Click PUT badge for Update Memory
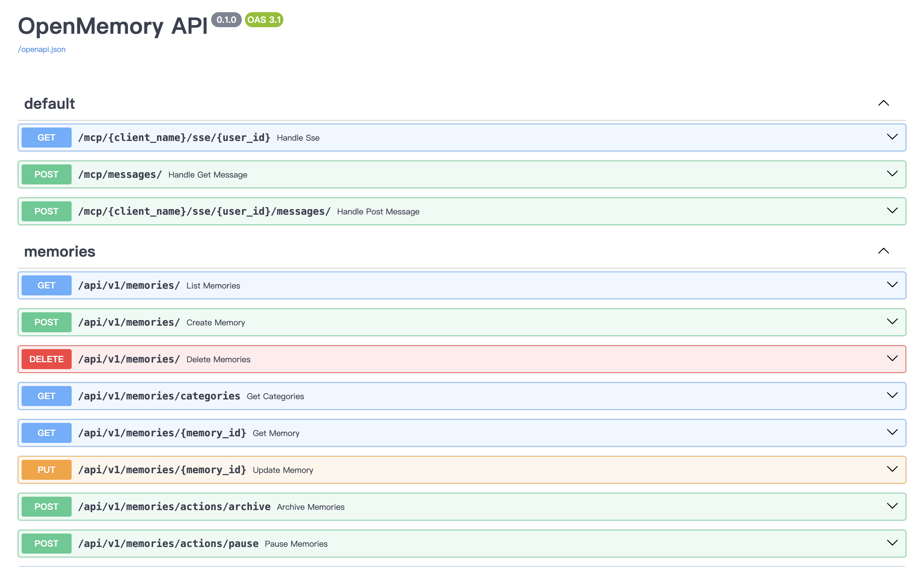Image resolution: width=924 pixels, height=567 pixels. pyautogui.click(x=47, y=470)
